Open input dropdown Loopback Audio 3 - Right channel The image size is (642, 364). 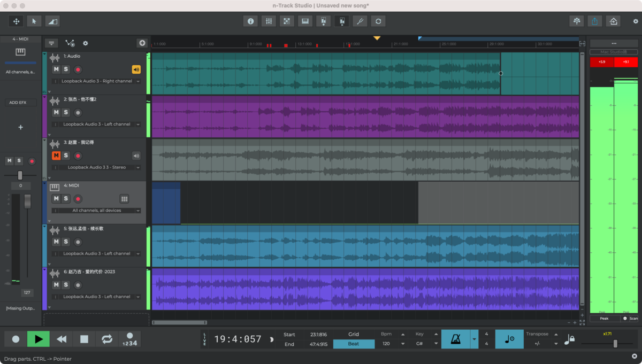pos(96,81)
